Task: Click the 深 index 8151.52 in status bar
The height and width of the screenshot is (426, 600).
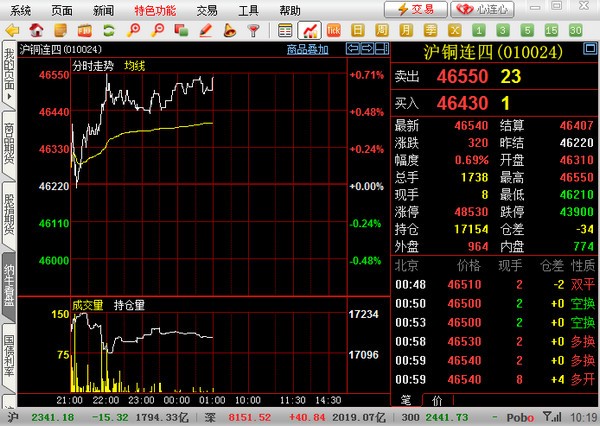Action: pos(249,417)
